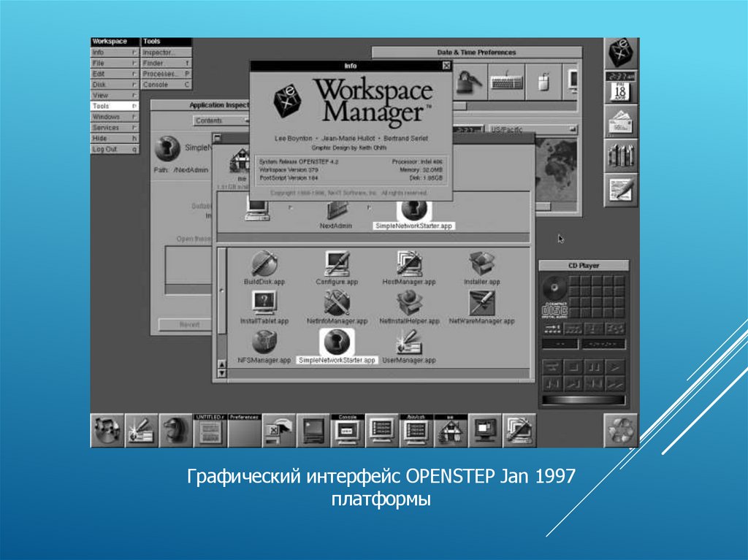Click the scroll up arrow in file viewer
Viewport: 748px width, 560px height.
point(222,364)
